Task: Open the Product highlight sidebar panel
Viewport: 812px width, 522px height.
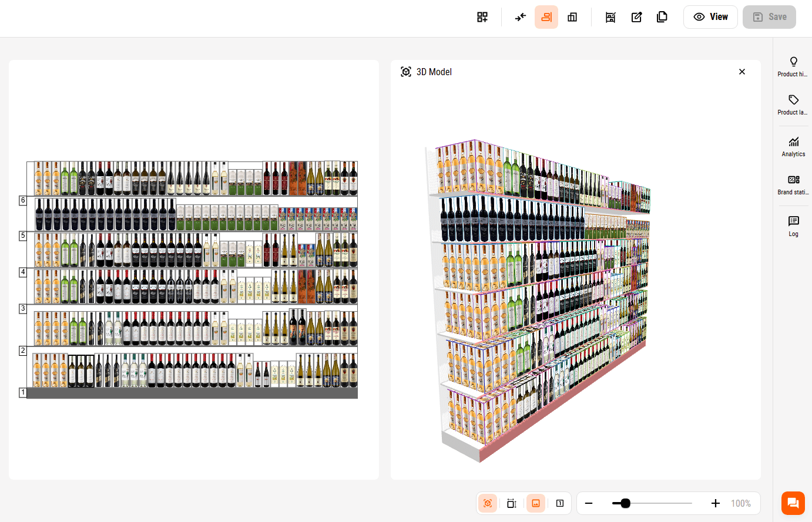Action: [x=793, y=66]
